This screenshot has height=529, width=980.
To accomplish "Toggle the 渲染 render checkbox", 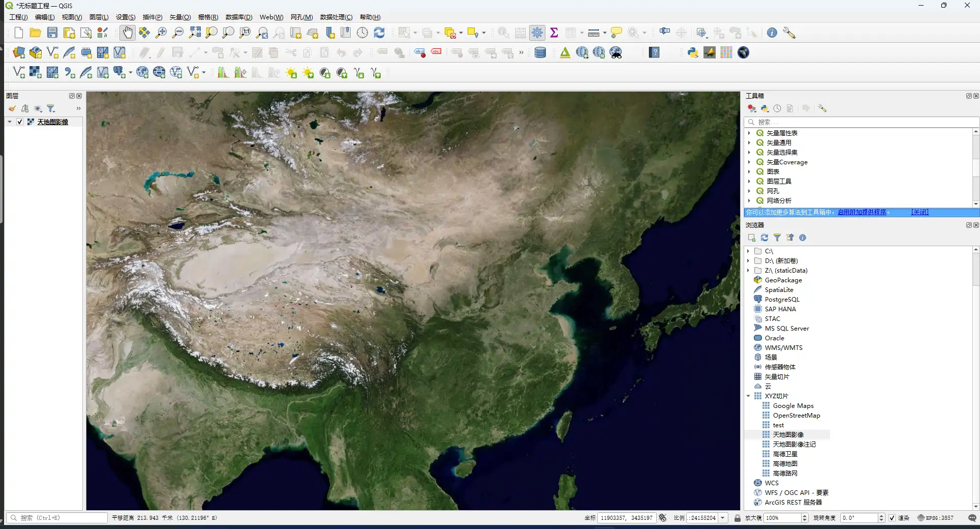I will pos(892,518).
